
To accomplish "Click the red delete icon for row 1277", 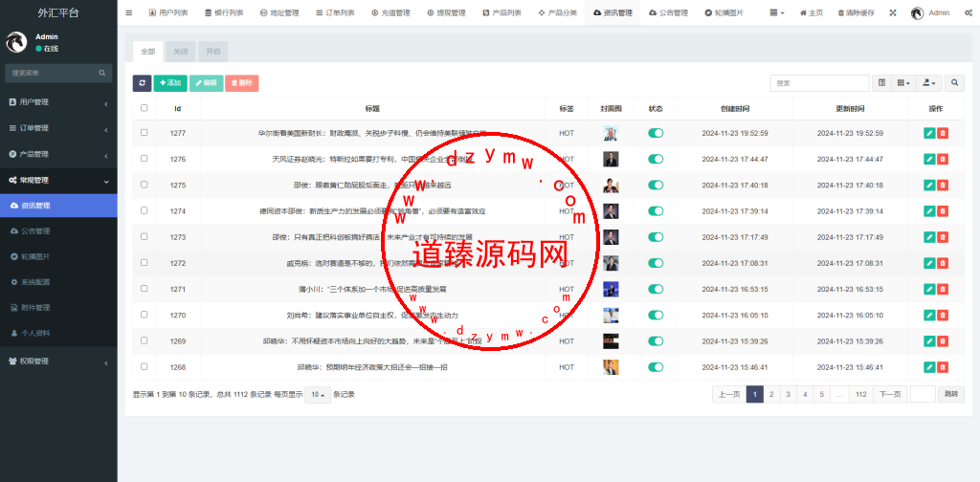I will click(943, 133).
